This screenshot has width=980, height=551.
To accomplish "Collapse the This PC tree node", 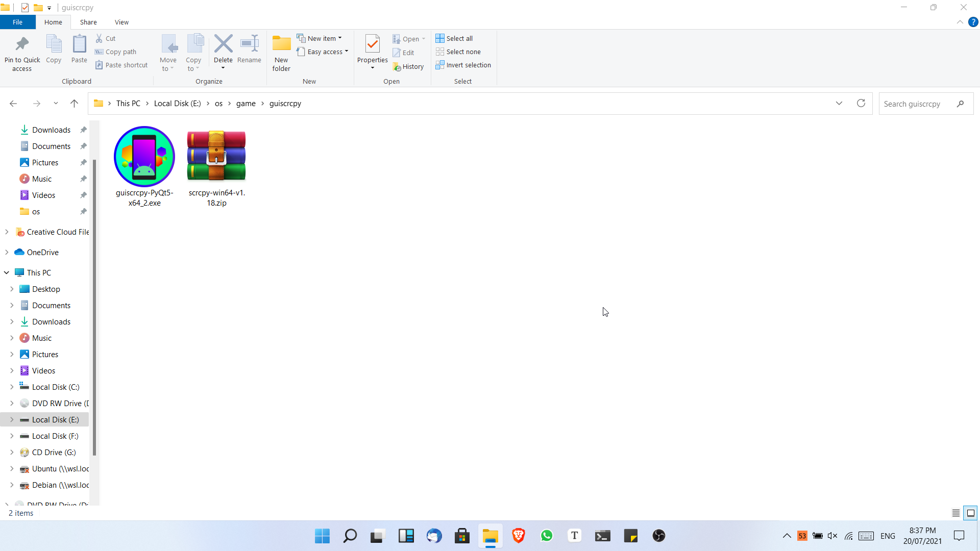I will (7, 273).
